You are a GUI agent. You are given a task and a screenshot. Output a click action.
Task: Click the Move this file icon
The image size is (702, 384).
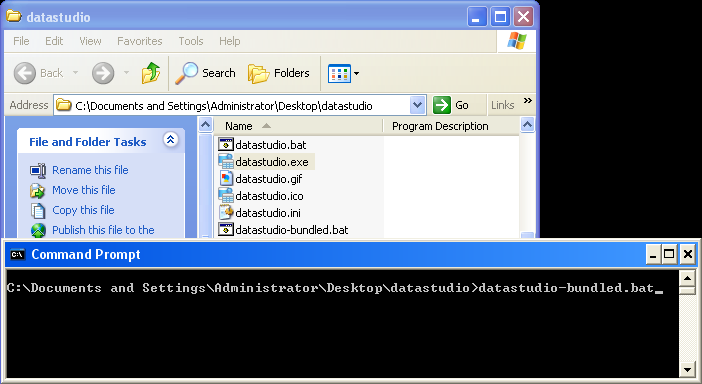[38, 190]
